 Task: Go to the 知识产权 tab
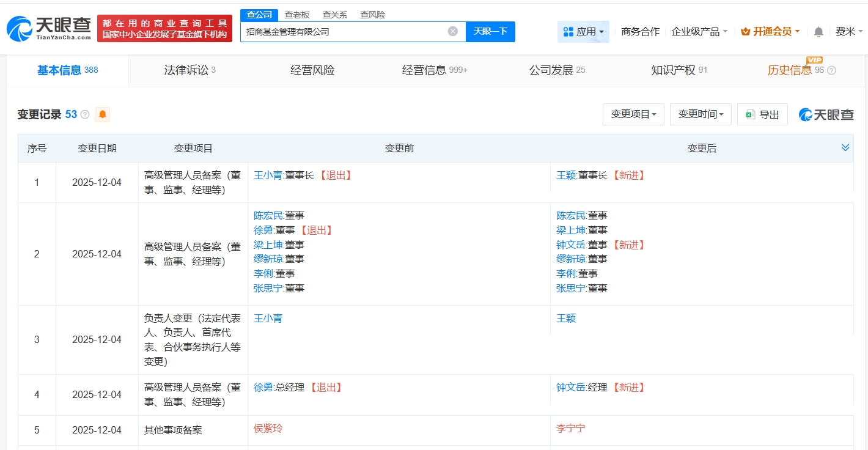tap(679, 70)
